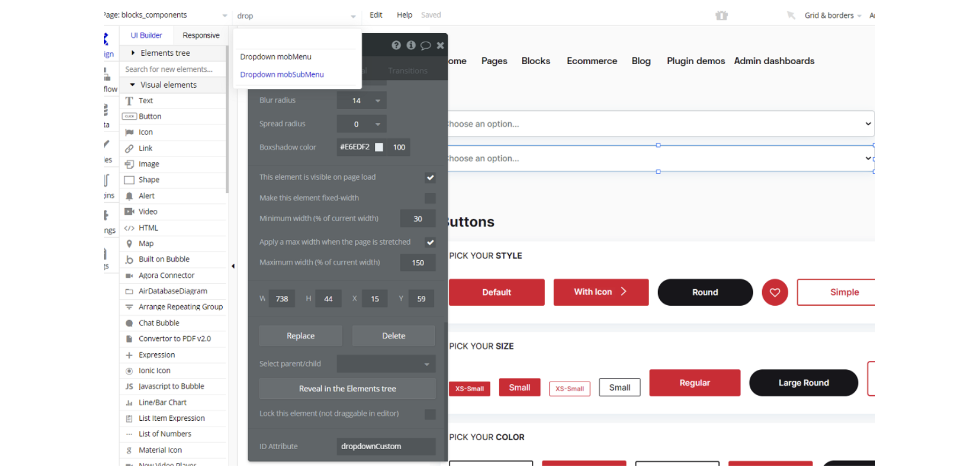Select the Map element icon
Screen dimensions: 980x470
pyautogui.click(x=129, y=244)
